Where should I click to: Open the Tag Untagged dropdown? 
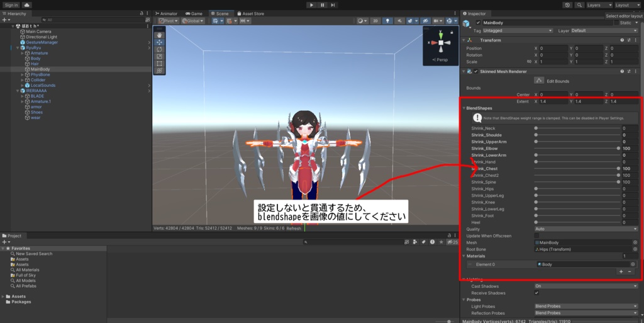(518, 31)
